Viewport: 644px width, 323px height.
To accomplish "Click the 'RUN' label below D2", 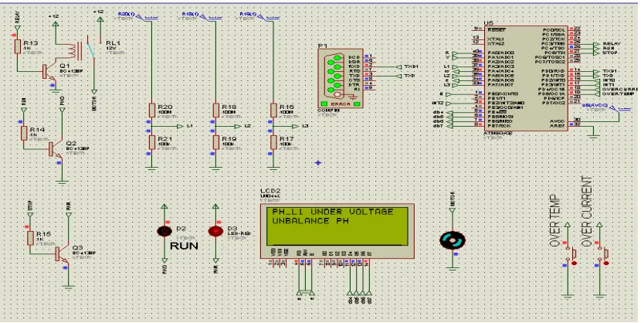I will click(x=184, y=246).
